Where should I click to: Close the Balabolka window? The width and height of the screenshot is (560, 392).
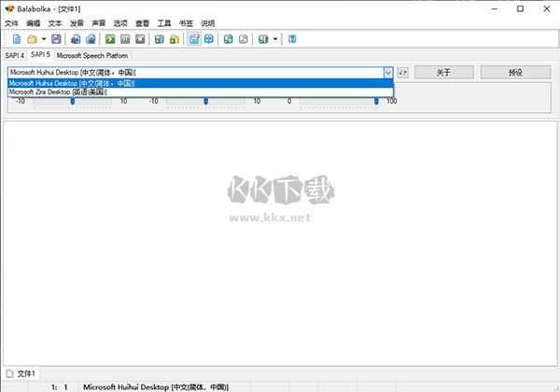tap(546, 9)
